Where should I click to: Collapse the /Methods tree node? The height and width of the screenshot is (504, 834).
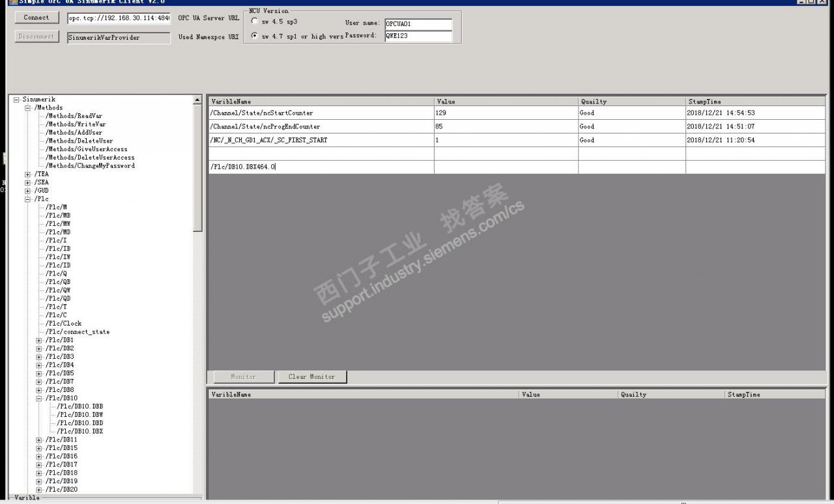[x=28, y=108]
